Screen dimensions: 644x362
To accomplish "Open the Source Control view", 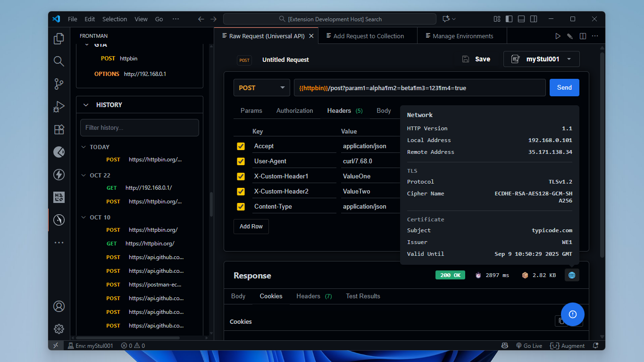I will click(59, 84).
